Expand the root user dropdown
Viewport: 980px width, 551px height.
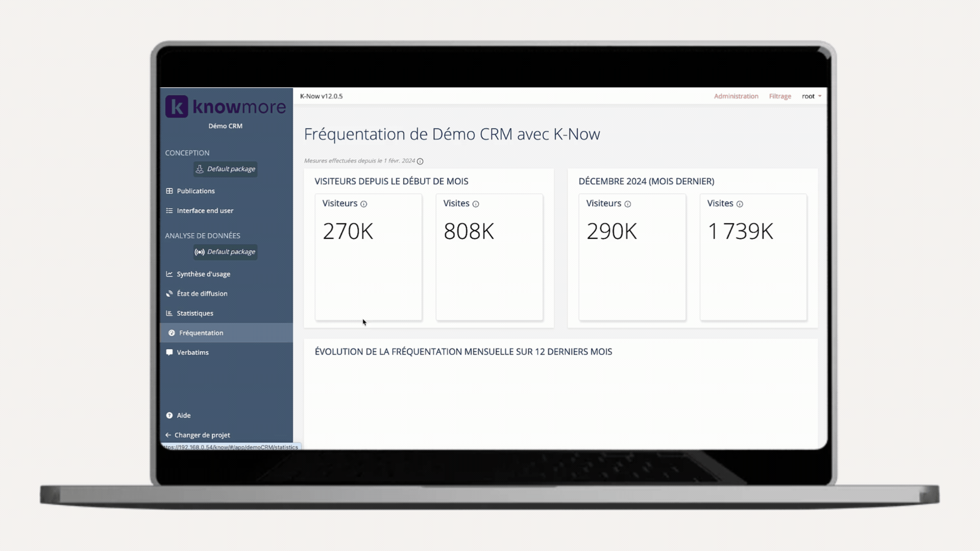click(x=812, y=96)
